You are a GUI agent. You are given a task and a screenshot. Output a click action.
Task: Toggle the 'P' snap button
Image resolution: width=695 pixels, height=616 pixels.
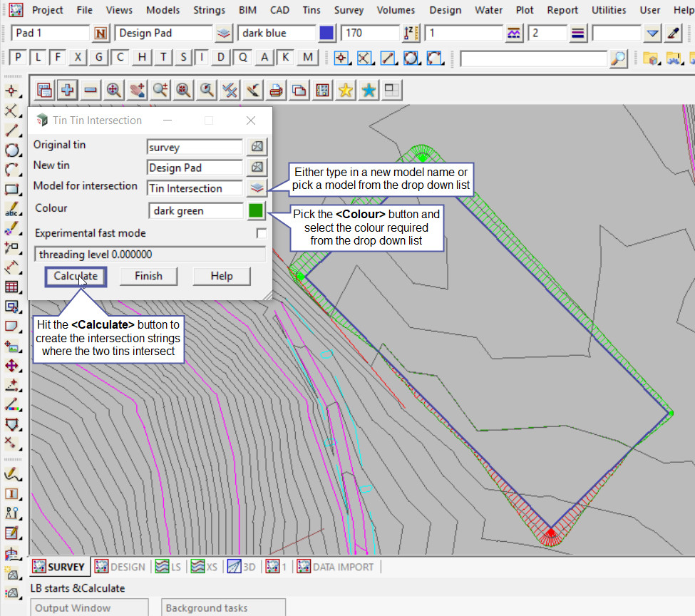[x=18, y=58]
